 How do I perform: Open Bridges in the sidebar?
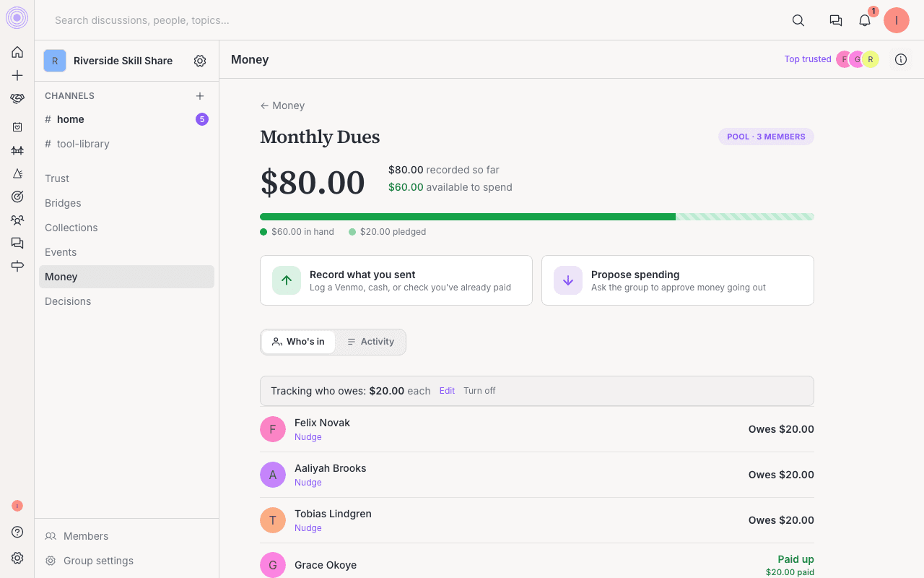[x=126, y=203]
